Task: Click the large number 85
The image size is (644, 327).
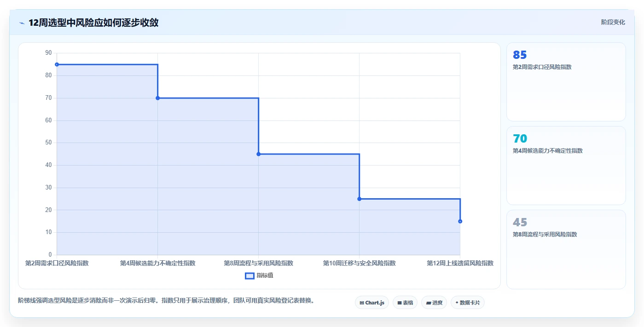Action: [520, 55]
